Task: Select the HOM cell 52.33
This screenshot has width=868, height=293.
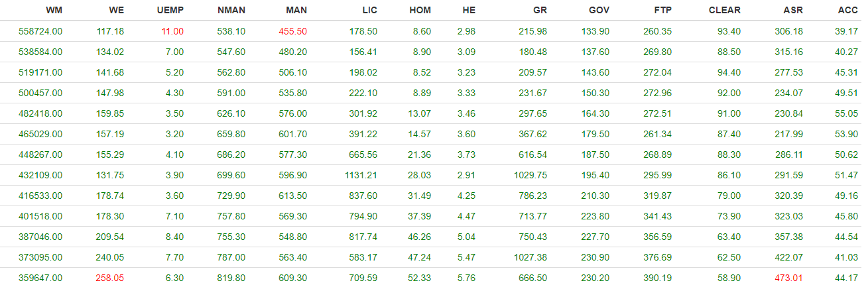Action: [420, 278]
